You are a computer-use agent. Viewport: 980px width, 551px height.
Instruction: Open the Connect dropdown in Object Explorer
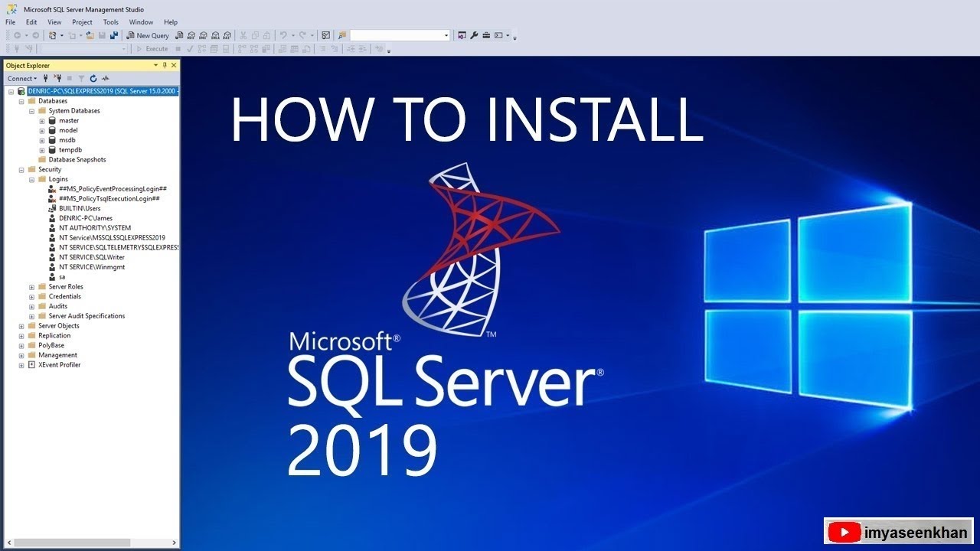(x=22, y=78)
